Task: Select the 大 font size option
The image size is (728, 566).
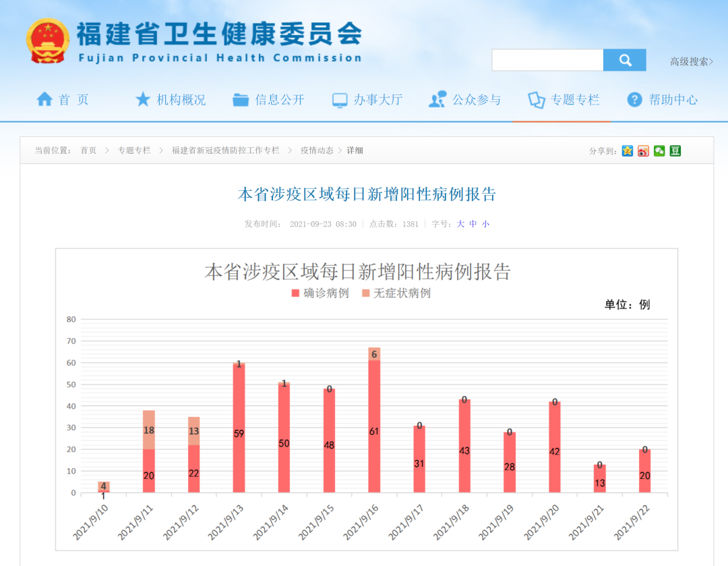Action: (460, 223)
